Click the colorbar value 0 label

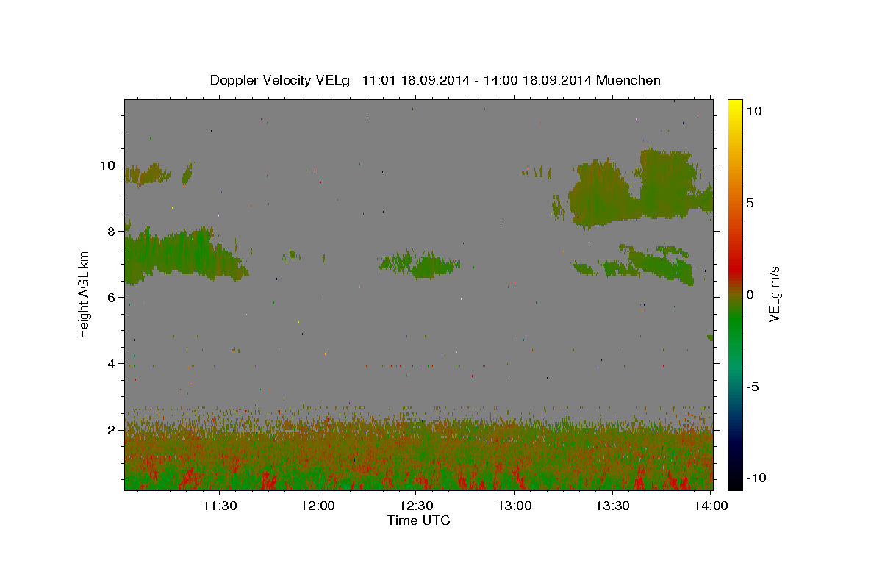pos(750,295)
